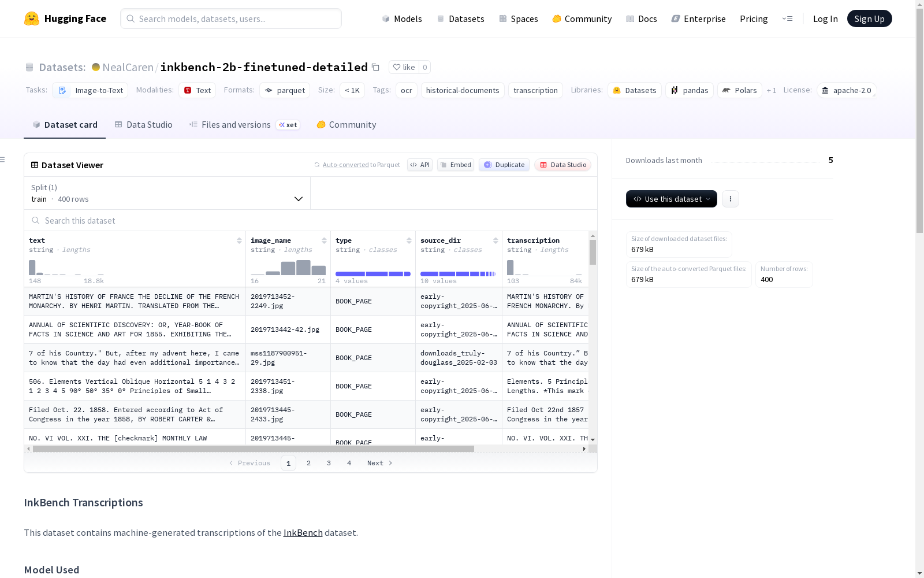Open Enterprise in the top navigation
The height and width of the screenshot is (578, 924).
699,18
